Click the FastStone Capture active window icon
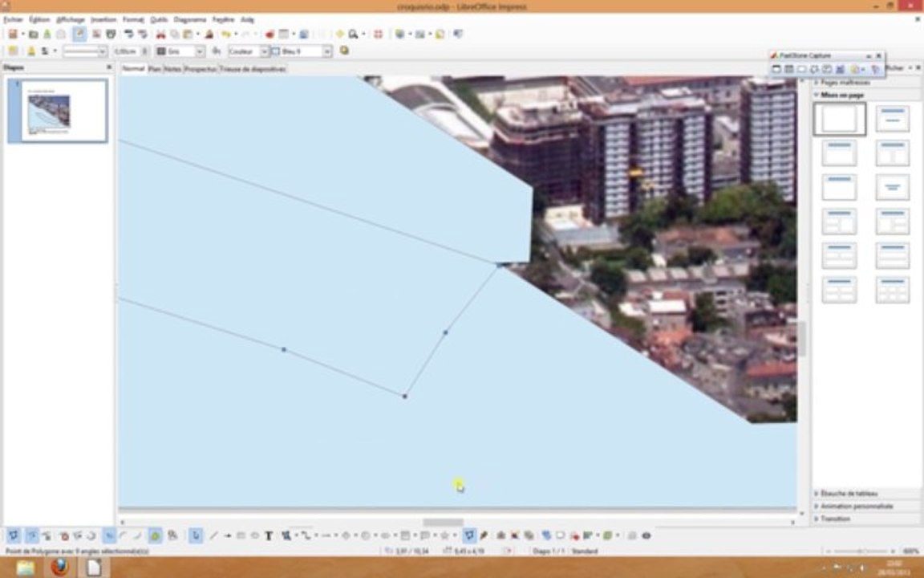Viewport: 924px width, 578px height. [776, 70]
